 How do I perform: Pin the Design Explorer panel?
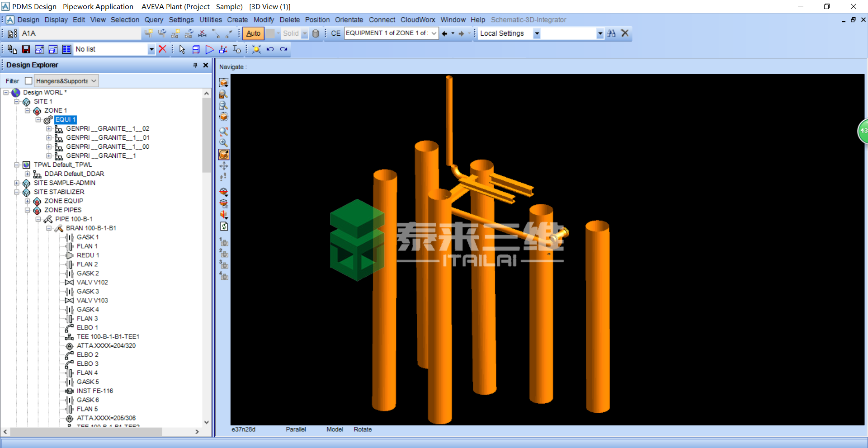pos(195,65)
